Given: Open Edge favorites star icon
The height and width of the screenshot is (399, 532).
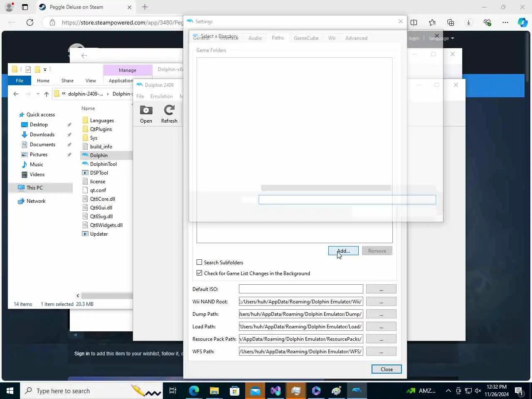Looking at the screenshot, I should [x=432, y=22].
